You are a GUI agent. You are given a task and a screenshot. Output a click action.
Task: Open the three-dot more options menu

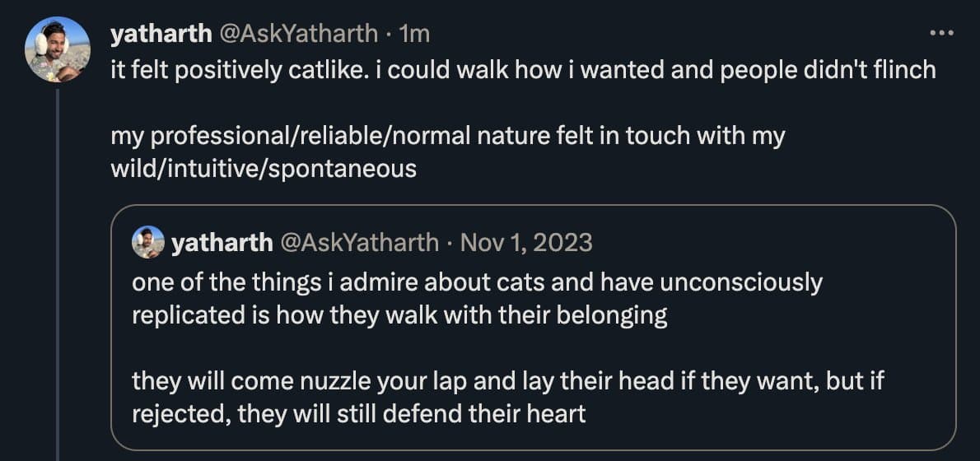940,34
